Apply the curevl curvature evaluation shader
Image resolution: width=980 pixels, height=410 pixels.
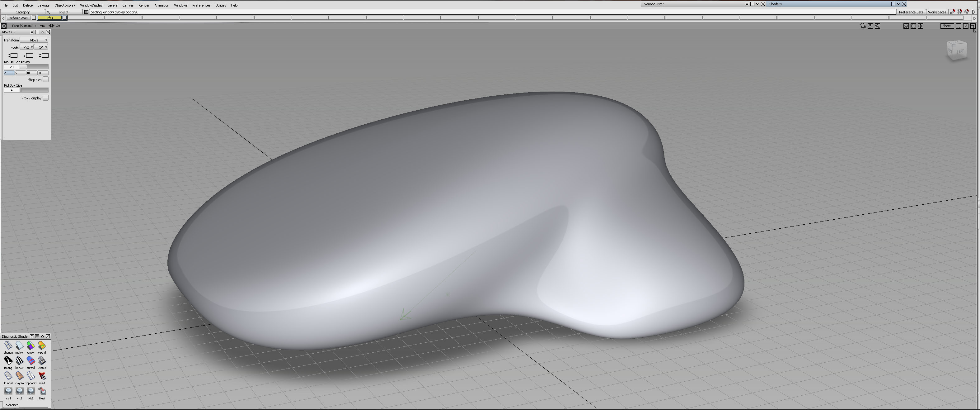coord(42,346)
